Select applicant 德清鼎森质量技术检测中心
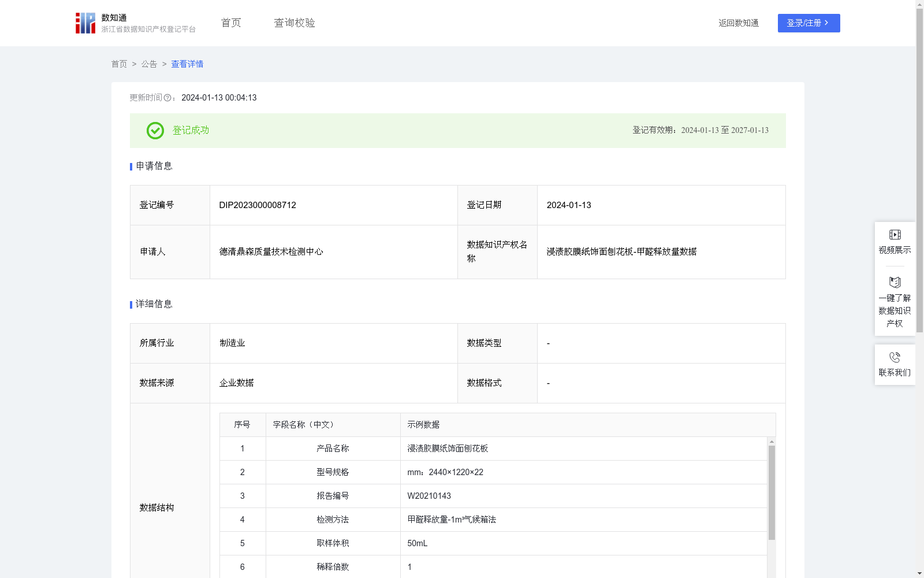 click(x=271, y=252)
